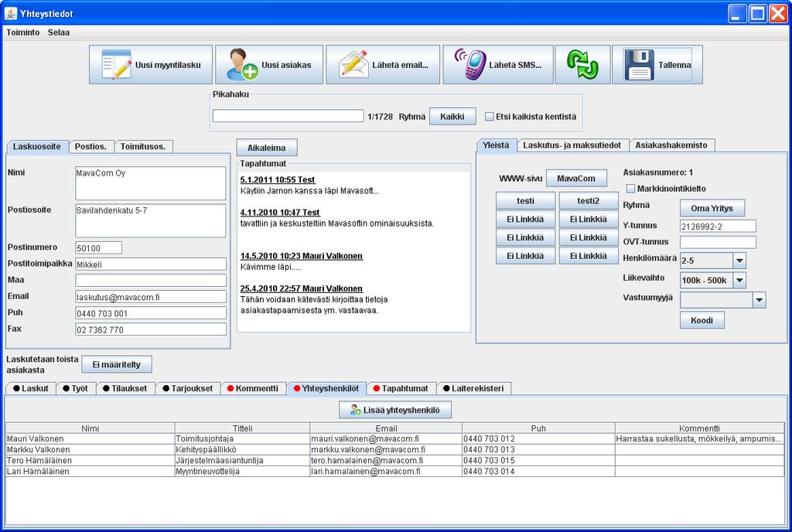
Task: Expand the Henkilömäärä dropdown
Action: 739,261
